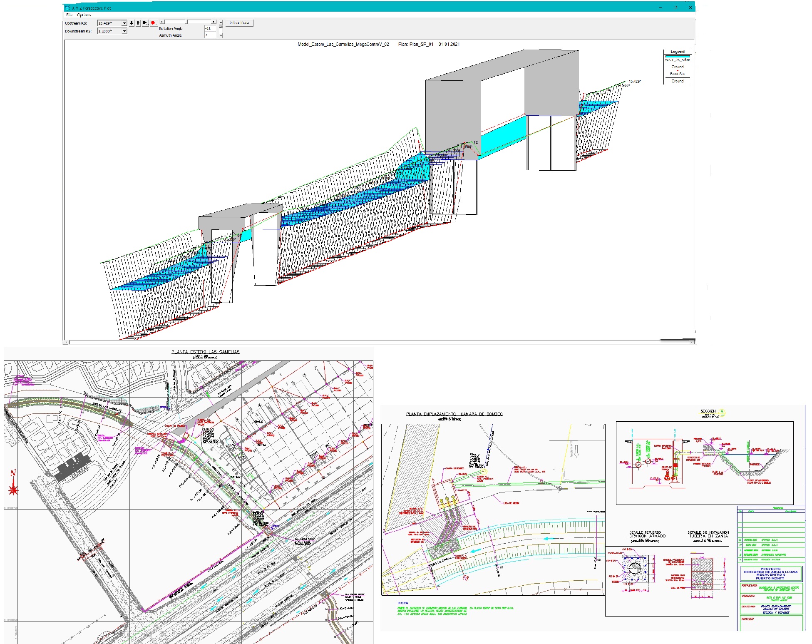Click the Azimuth Angle input field
Screen dimensions: 812x644
(x=209, y=35)
